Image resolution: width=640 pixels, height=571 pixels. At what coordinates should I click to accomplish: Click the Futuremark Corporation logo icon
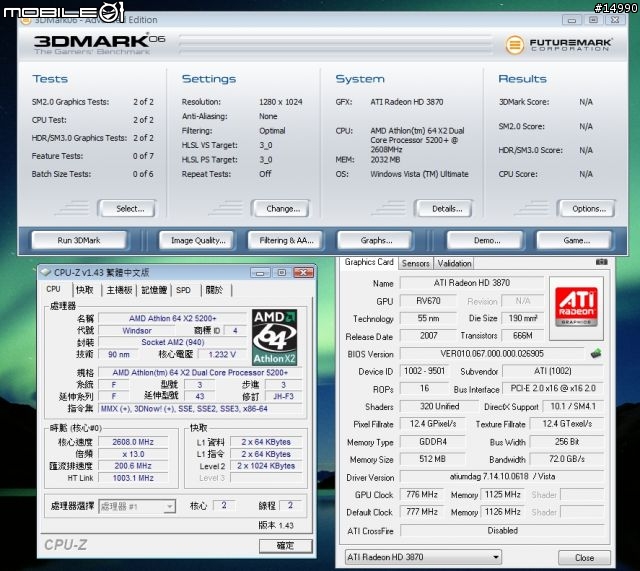tap(514, 44)
